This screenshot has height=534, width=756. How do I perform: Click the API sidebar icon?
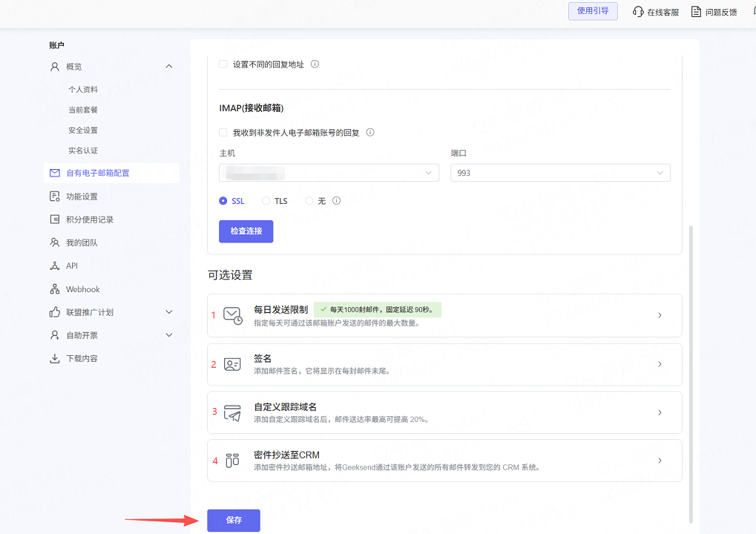coord(55,266)
